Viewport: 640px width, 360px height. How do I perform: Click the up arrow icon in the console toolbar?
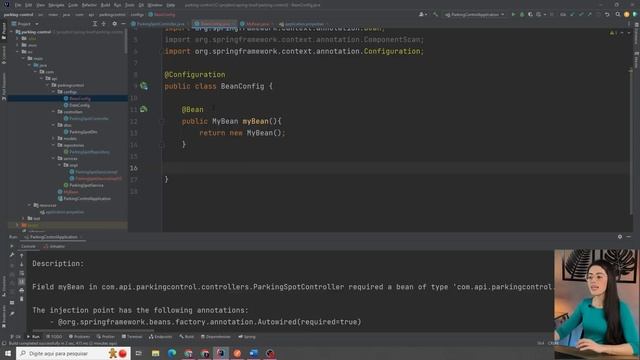click(22, 256)
